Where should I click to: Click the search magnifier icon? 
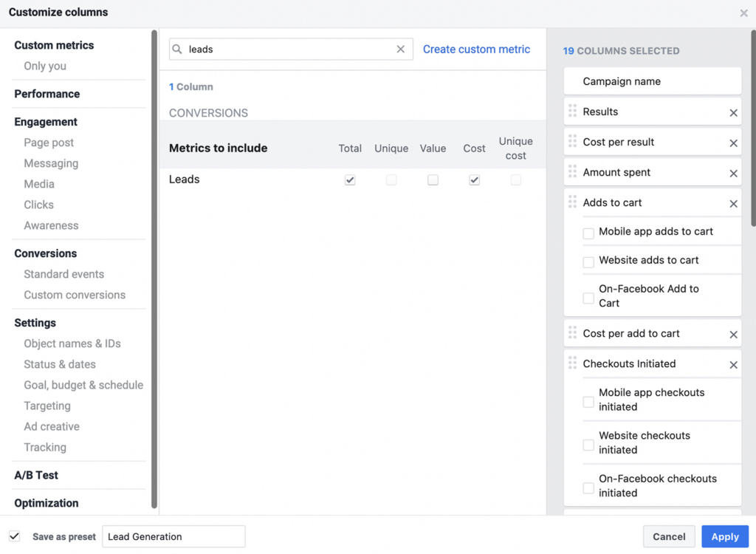[177, 49]
